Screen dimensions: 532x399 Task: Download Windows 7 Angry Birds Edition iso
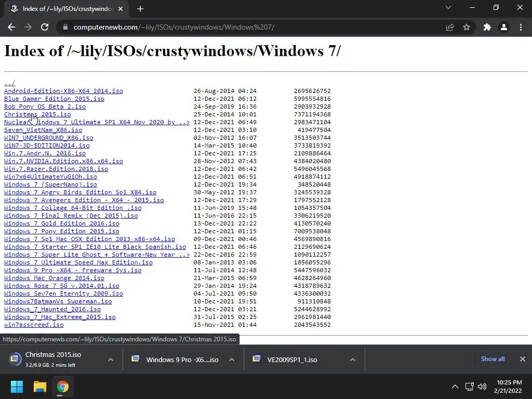[x=80, y=192]
